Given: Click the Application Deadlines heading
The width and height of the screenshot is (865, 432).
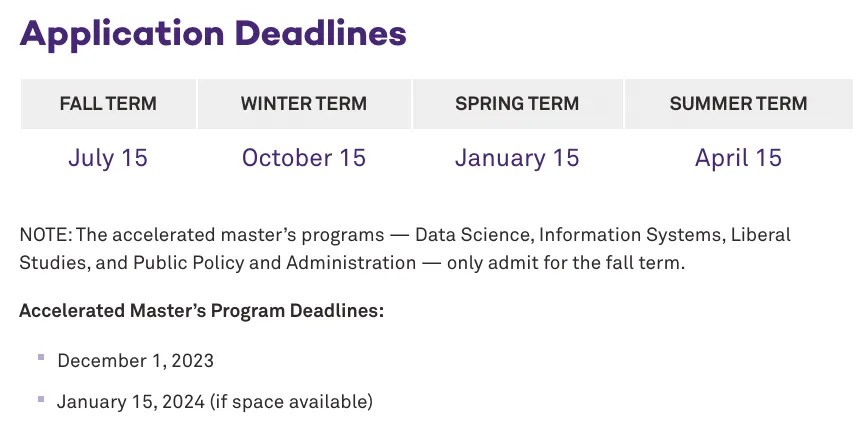Looking at the screenshot, I should [x=213, y=33].
